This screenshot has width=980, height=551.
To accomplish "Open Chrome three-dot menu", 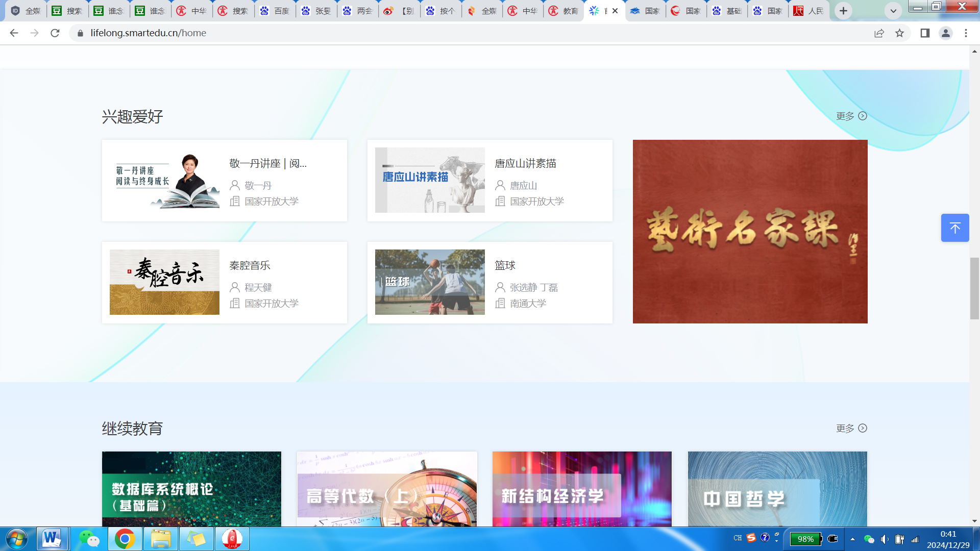I will pyautogui.click(x=966, y=33).
